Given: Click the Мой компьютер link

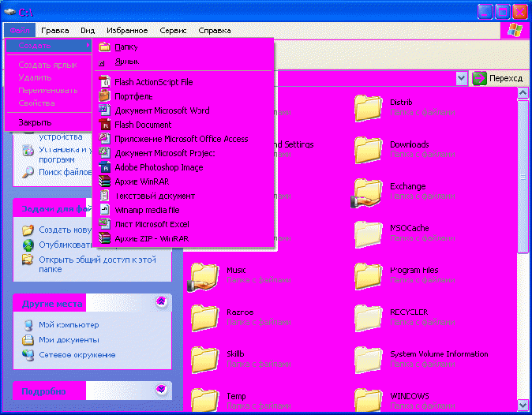Looking at the screenshot, I should [69, 325].
